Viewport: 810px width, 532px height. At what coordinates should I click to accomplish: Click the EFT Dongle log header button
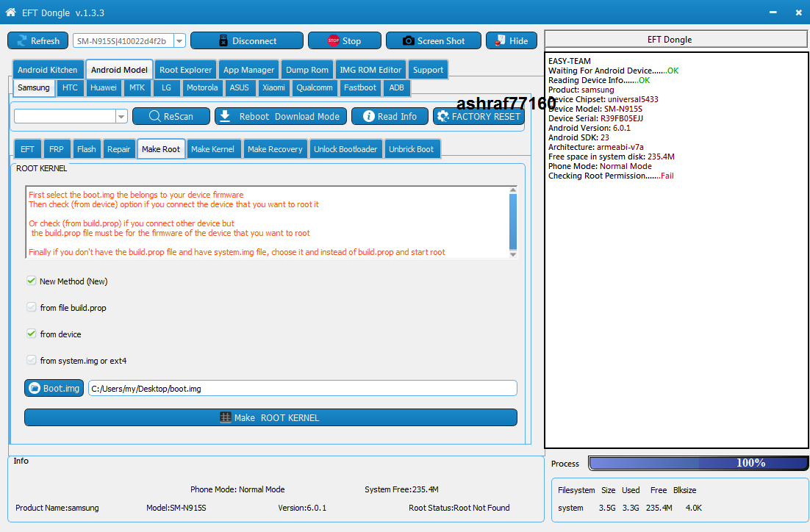pos(675,39)
